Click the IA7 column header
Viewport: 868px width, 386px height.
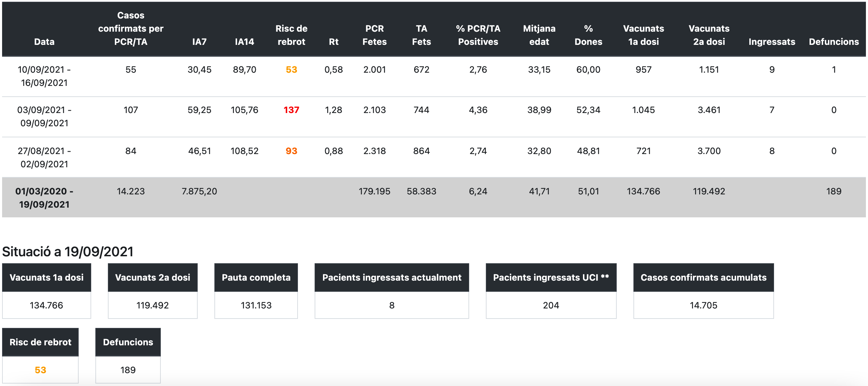tap(199, 42)
